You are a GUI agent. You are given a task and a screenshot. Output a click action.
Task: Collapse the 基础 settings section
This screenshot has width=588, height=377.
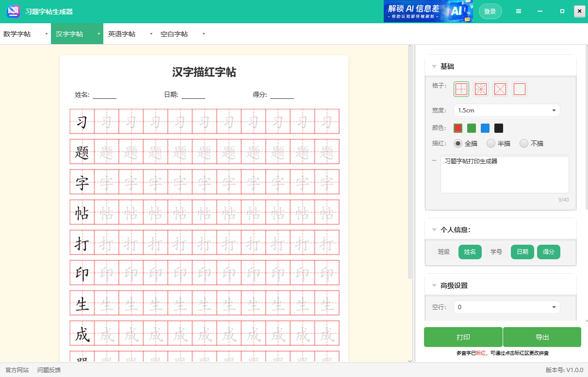point(434,66)
